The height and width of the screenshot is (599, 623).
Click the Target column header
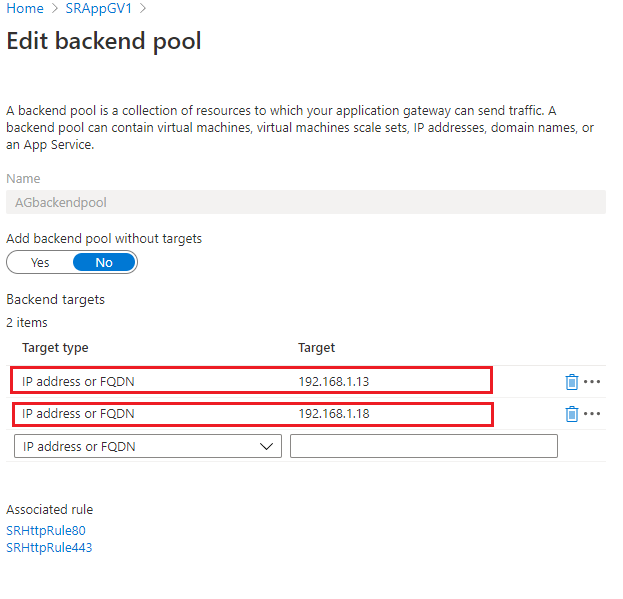(316, 348)
